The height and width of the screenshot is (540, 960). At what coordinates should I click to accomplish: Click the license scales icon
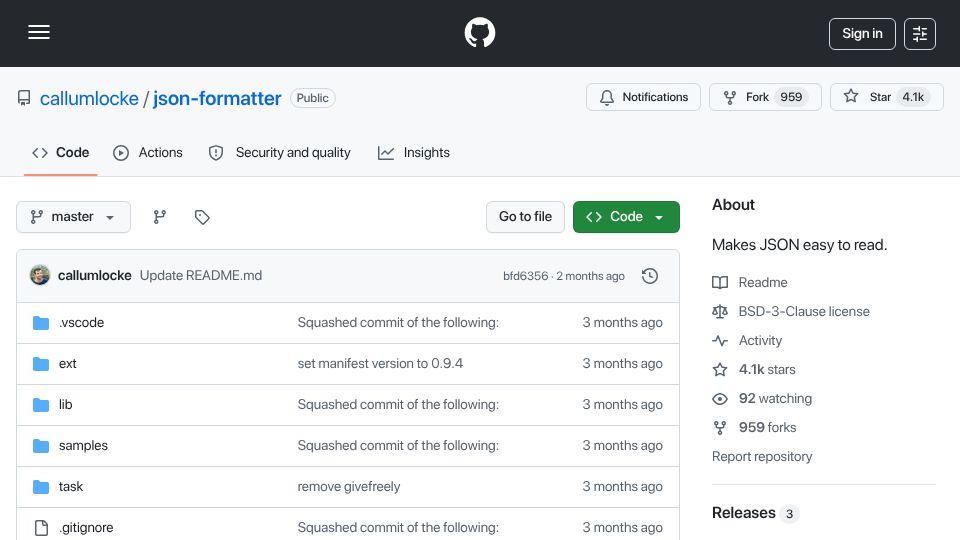tap(720, 312)
